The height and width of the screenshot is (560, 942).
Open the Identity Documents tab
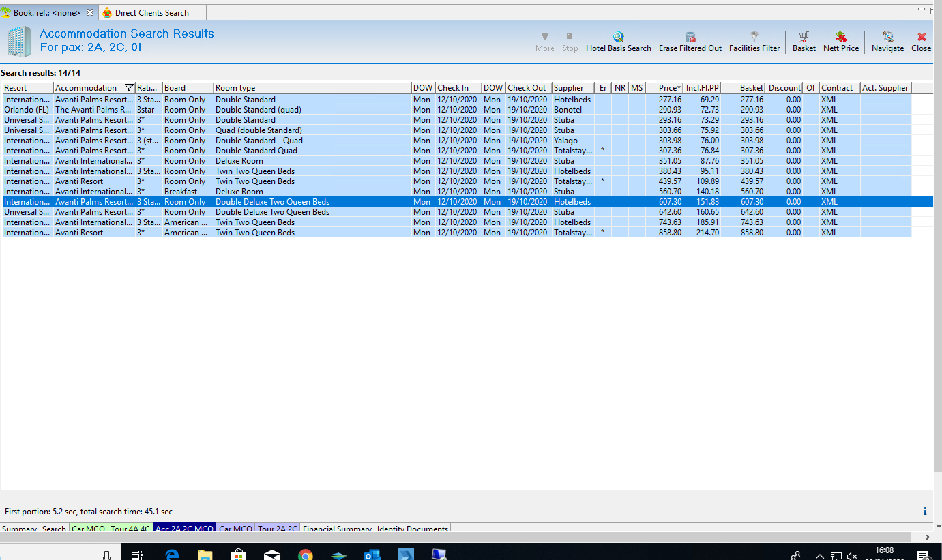tap(413, 529)
